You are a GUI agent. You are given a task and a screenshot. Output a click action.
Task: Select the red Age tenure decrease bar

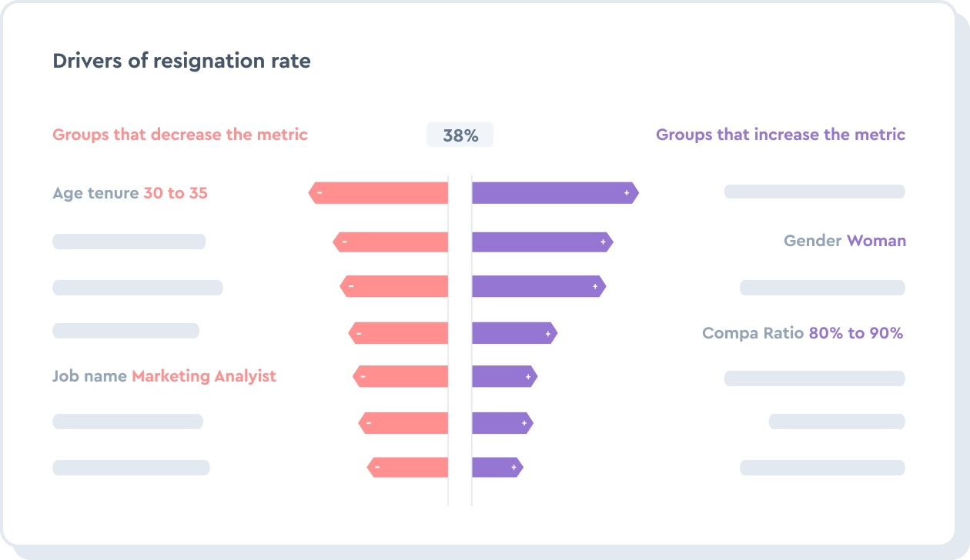(385, 192)
